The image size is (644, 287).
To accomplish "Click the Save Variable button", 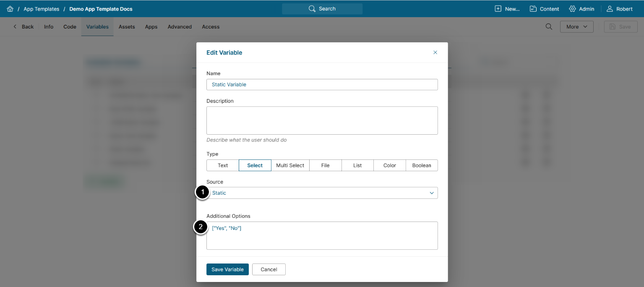I will pos(227,269).
